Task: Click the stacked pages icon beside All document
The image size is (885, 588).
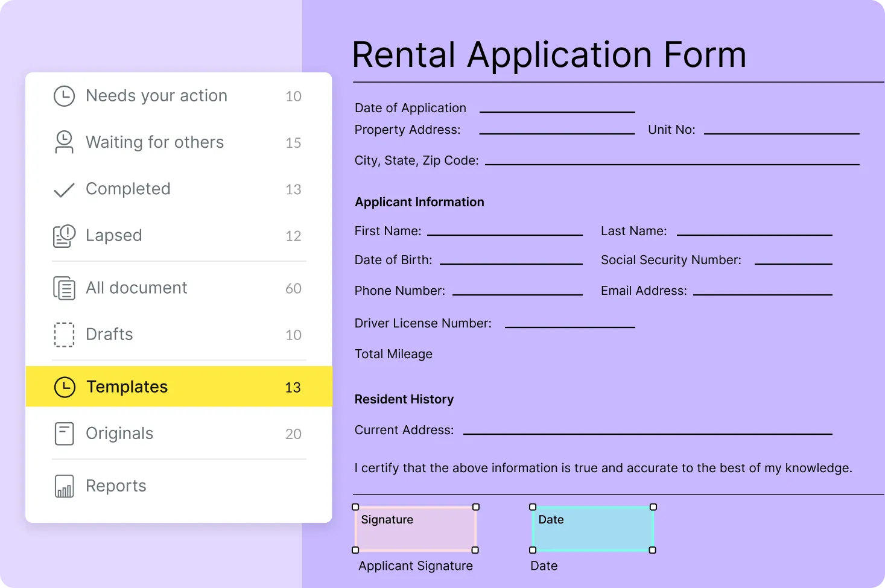Action: click(x=64, y=288)
